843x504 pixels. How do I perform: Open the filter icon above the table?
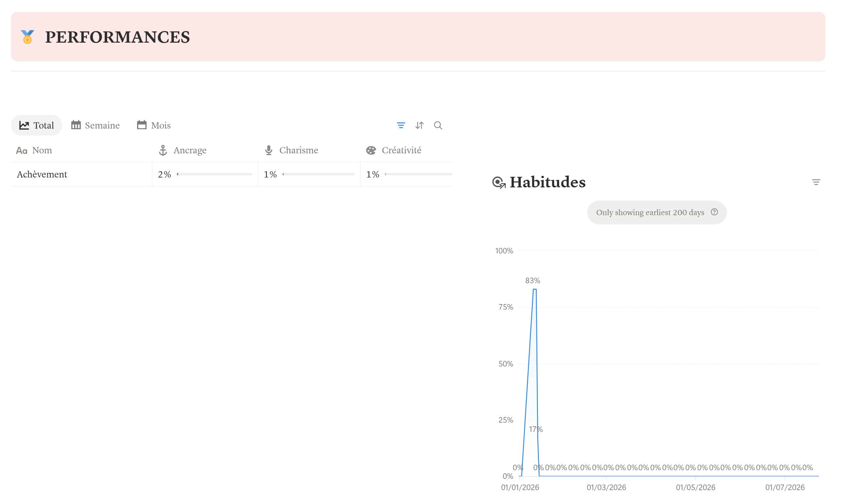401,125
